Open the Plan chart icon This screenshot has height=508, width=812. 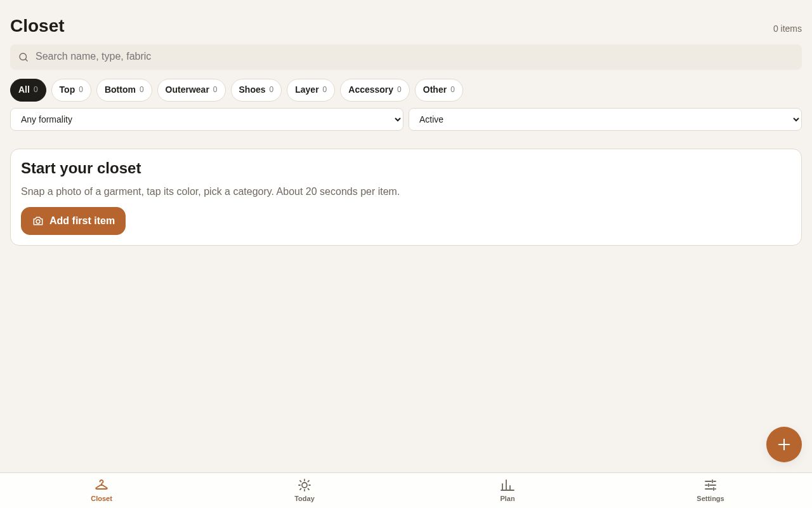coord(507,485)
